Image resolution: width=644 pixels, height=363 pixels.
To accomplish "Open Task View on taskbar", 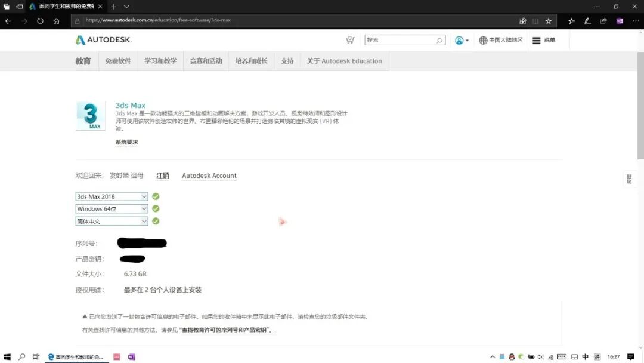I will pos(36,357).
